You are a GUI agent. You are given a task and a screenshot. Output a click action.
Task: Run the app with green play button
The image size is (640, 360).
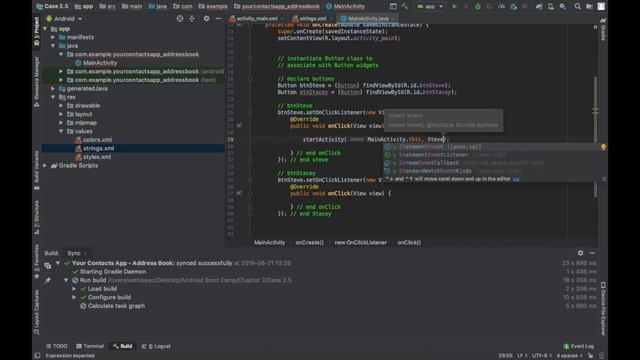(454, 6)
